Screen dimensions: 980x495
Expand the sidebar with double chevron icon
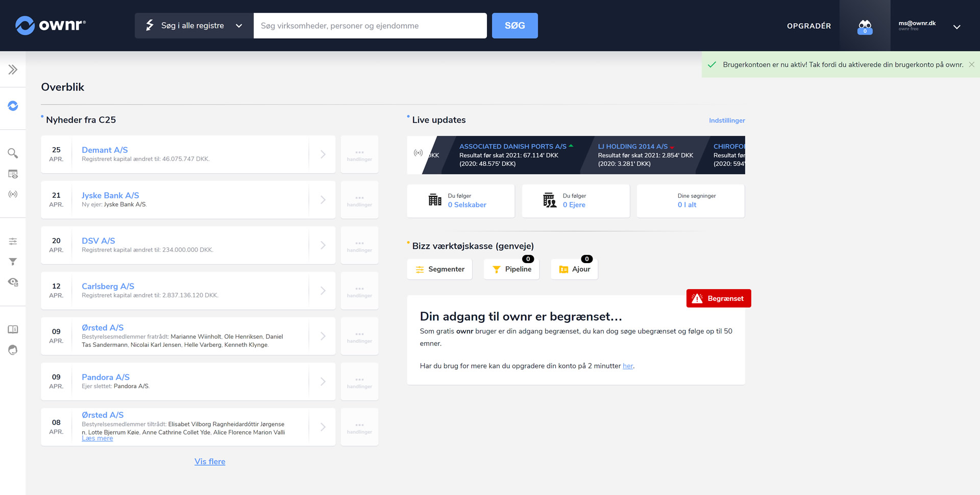pyautogui.click(x=13, y=69)
